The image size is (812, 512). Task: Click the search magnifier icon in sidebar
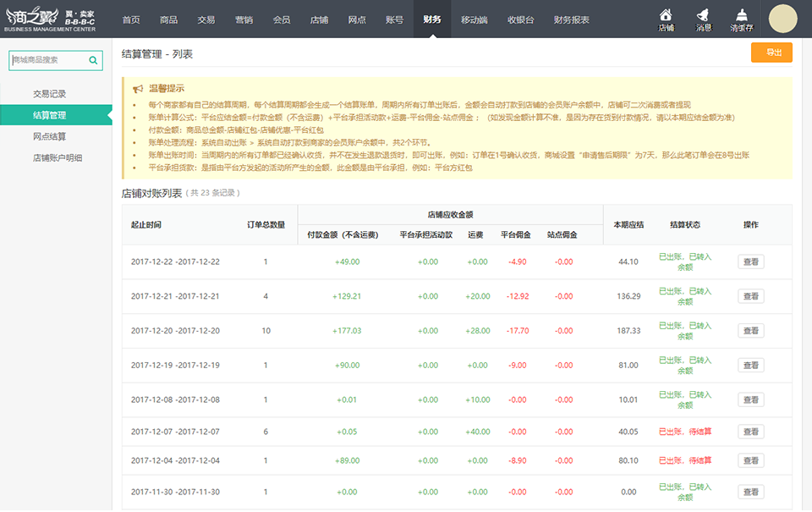(94, 60)
